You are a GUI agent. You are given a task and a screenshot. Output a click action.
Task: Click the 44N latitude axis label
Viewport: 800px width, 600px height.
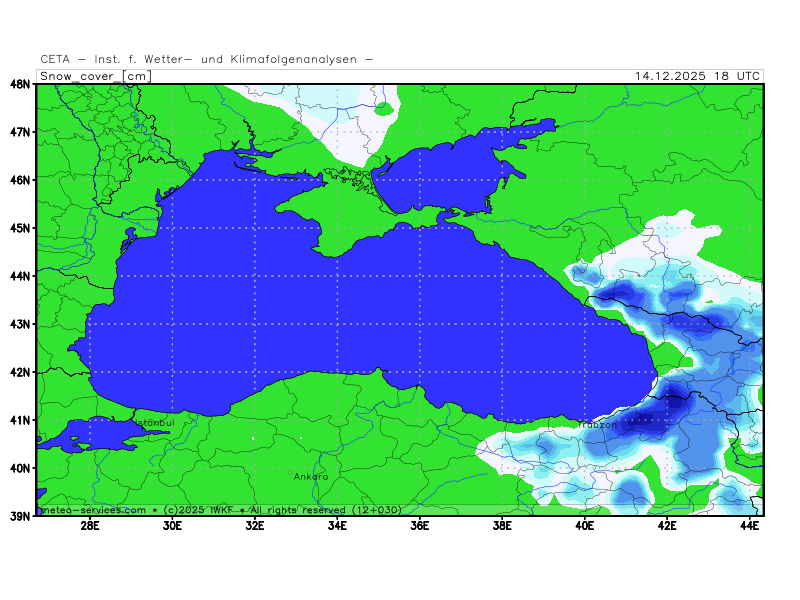20,276
